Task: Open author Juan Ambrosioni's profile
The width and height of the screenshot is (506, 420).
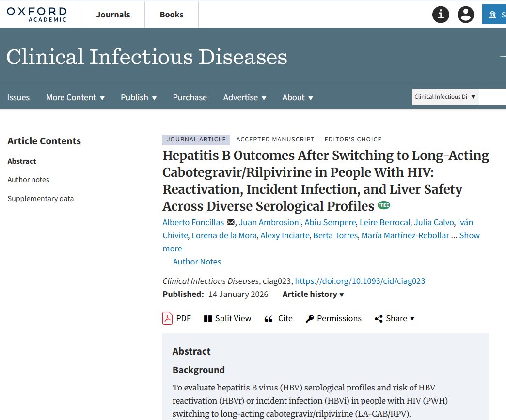Action: pyautogui.click(x=270, y=222)
